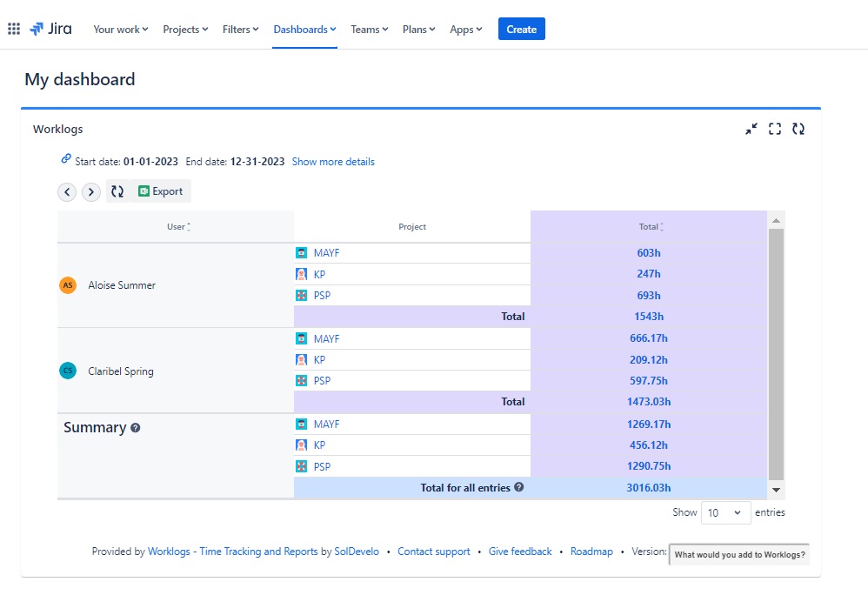The width and height of the screenshot is (868, 595).
Task: Open the Give feedback link
Action: click(x=520, y=552)
